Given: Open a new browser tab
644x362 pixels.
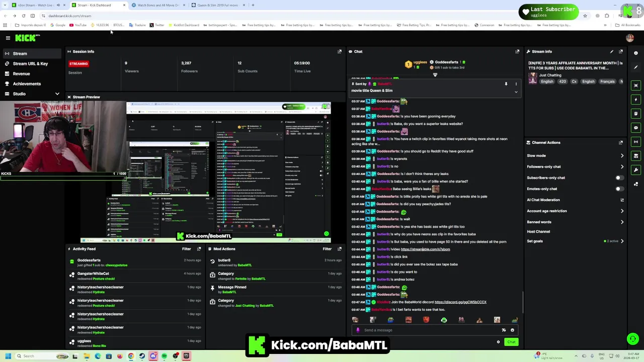Looking at the screenshot, I should pos(253,5).
